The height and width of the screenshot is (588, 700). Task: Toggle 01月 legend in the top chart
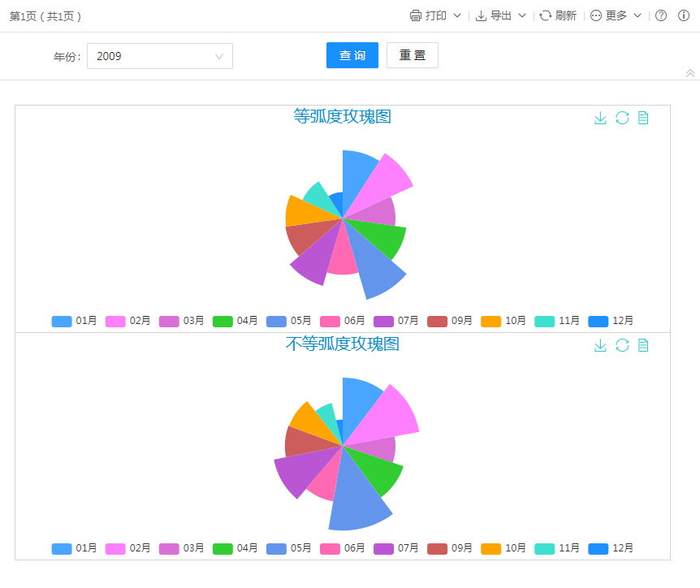click(74, 321)
